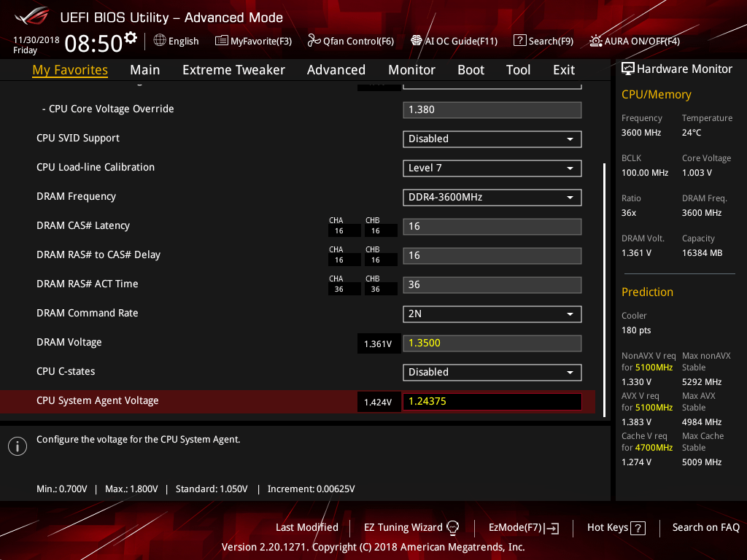The width and height of the screenshot is (747, 560).
Task: Click the 08:50 clock time
Action: point(93,44)
